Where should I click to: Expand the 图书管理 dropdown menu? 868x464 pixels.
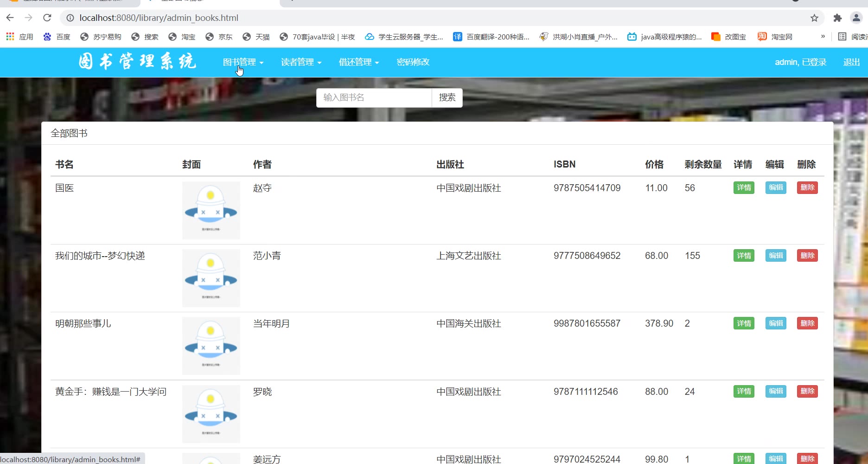point(243,62)
